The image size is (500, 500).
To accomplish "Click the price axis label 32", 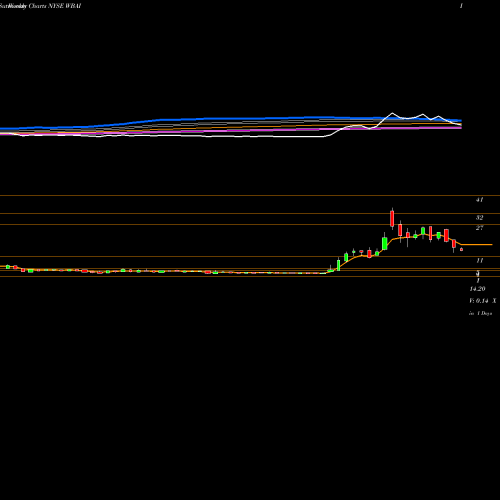I will click(479, 218).
